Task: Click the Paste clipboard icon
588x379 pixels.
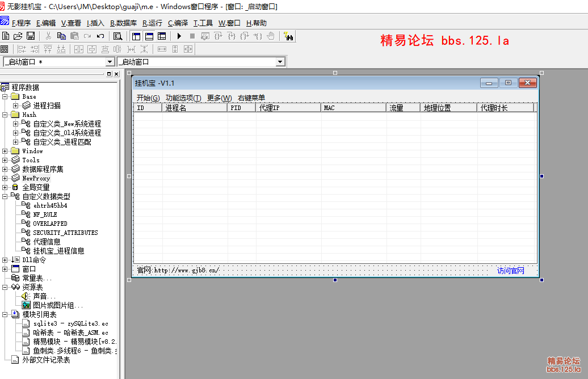Action: 74,36
